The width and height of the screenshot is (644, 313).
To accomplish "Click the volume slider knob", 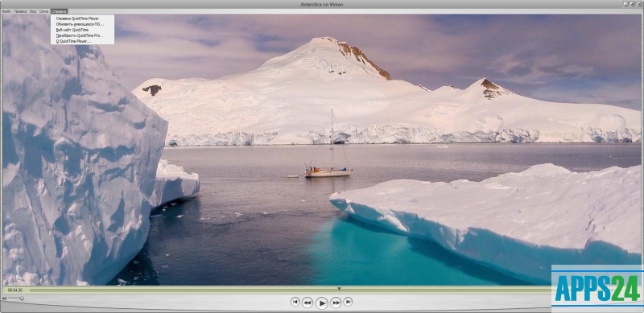I will tap(22, 299).
